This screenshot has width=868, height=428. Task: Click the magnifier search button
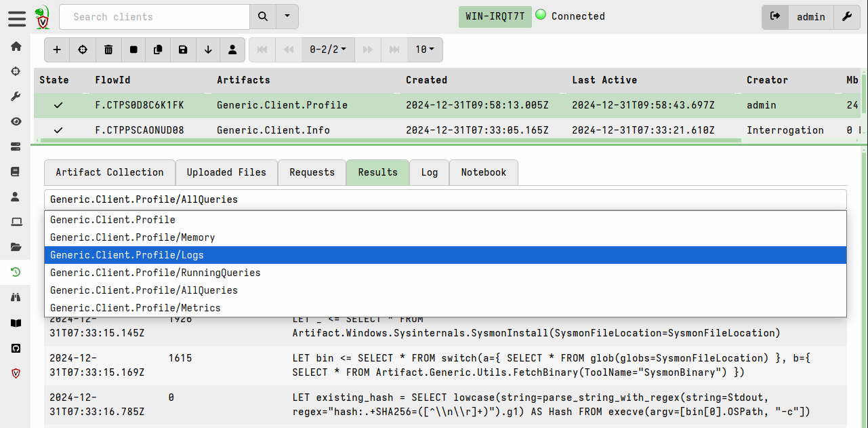[264, 17]
